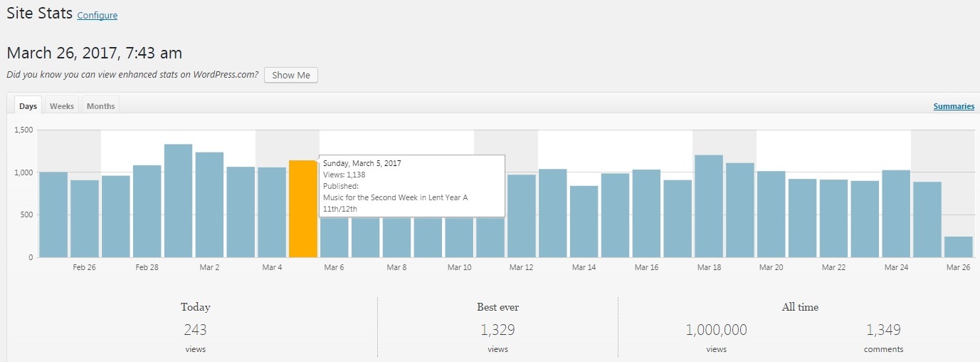The height and width of the screenshot is (362, 980).
Task: Switch to the Days tab
Action: coord(28,106)
